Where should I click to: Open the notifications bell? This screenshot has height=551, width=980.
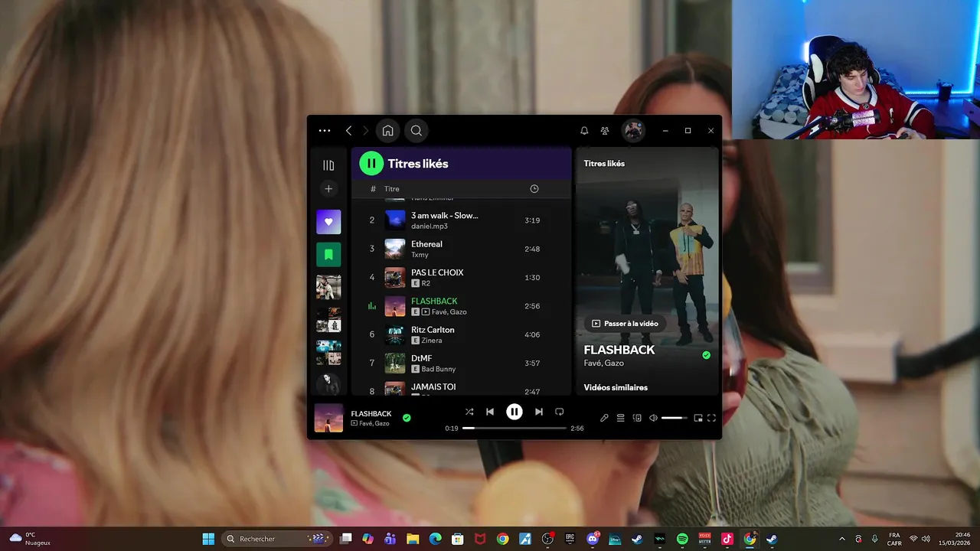click(584, 131)
